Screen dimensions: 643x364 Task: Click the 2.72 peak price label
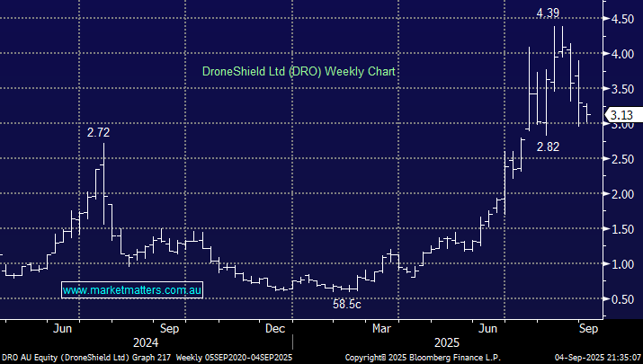point(98,132)
